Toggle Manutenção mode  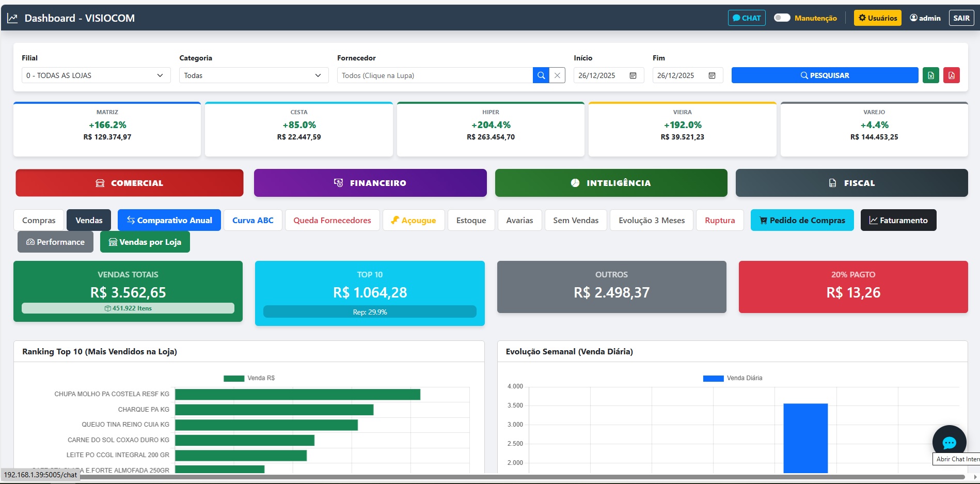pos(782,18)
